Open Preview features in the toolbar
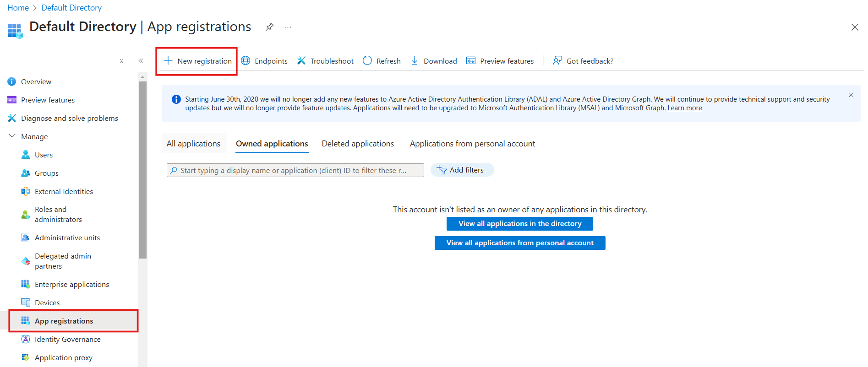The image size is (868, 367). [500, 61]
